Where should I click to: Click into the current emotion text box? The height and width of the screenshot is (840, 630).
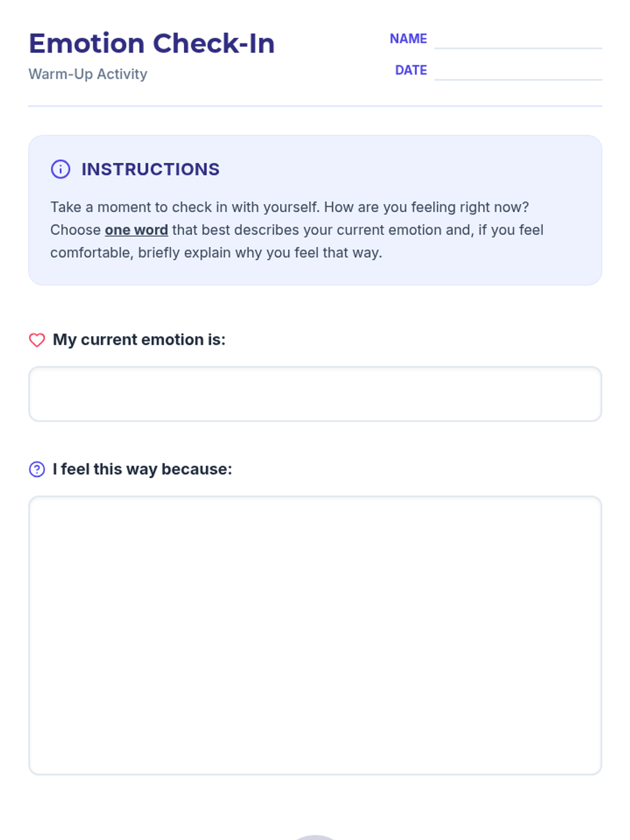tap(315, 394)
